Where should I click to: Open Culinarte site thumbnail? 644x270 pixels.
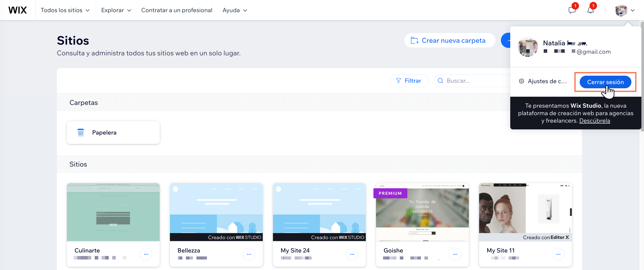[x=113, y=212]
